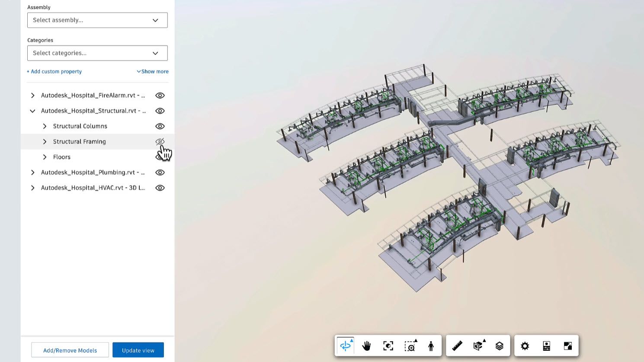Click + Add custom property link
644x362 pixels.
point(54,71)
